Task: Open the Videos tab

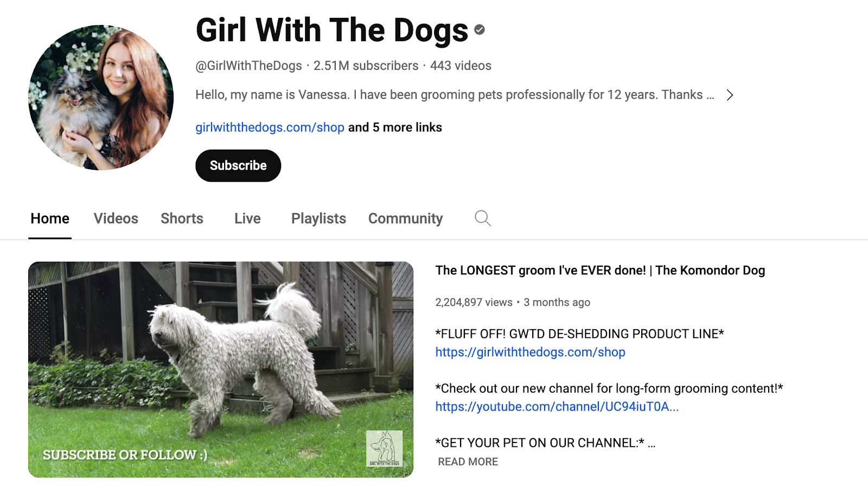Action: click(116, 219)
